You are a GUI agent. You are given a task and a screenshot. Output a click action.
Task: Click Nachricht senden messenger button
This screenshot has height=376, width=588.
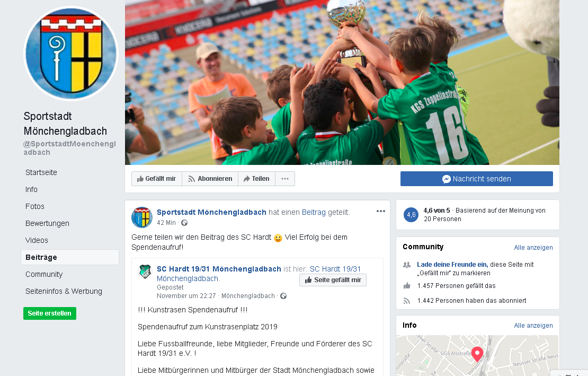coord(477,179)
